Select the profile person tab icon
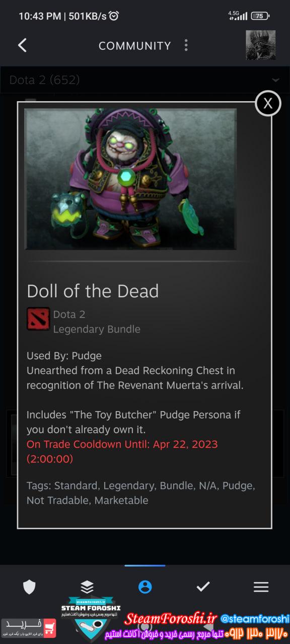Viewport: 290px width, 644px height. 145,587
